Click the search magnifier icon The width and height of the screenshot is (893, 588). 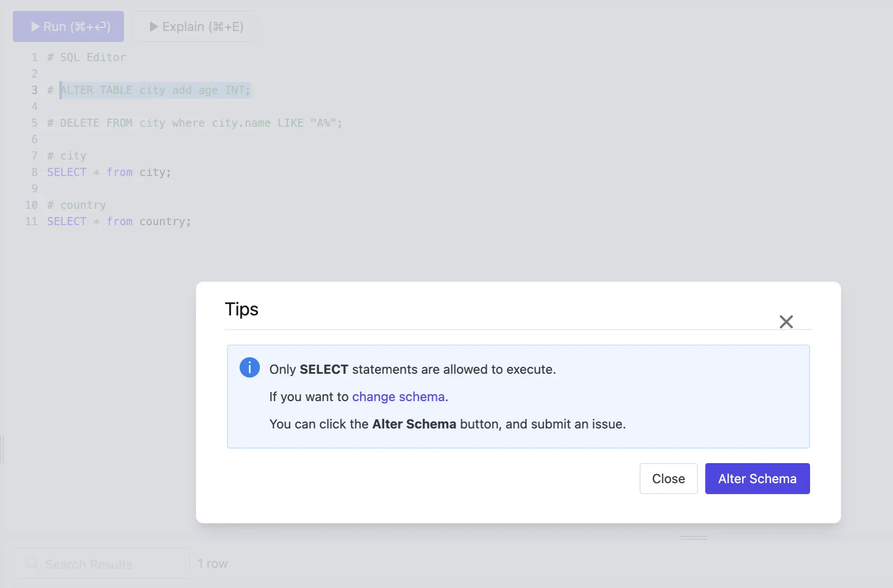(x=31, y=563)
